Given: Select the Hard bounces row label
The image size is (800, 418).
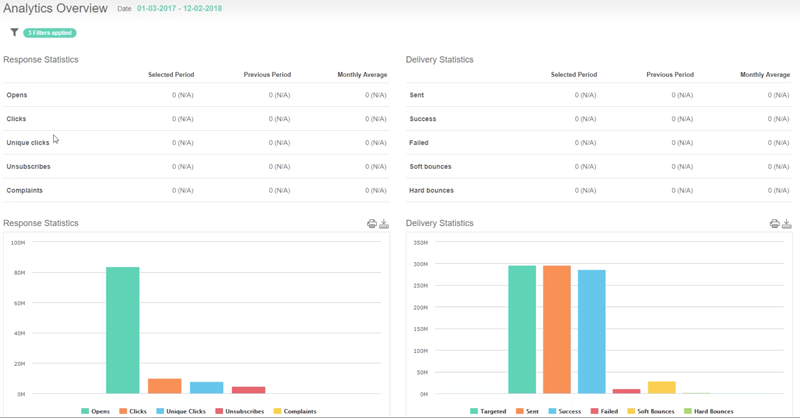Looking at the screenshot, I should pos(431,190).
